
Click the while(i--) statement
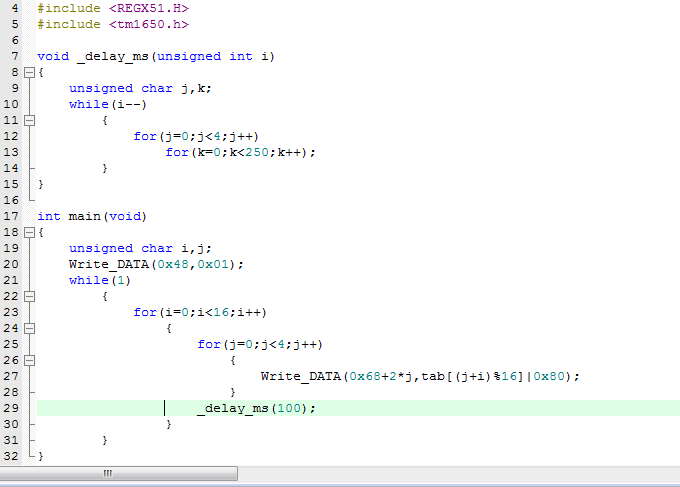point(108,105)
